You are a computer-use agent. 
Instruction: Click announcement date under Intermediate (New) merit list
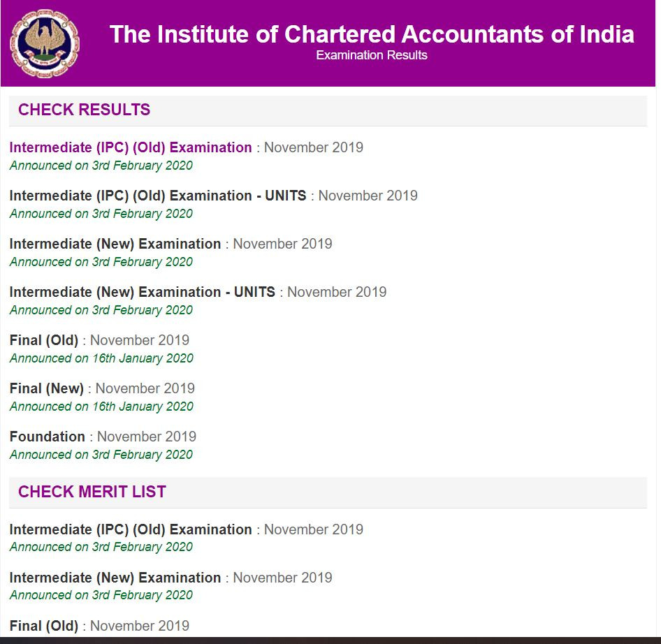point(101,595)
